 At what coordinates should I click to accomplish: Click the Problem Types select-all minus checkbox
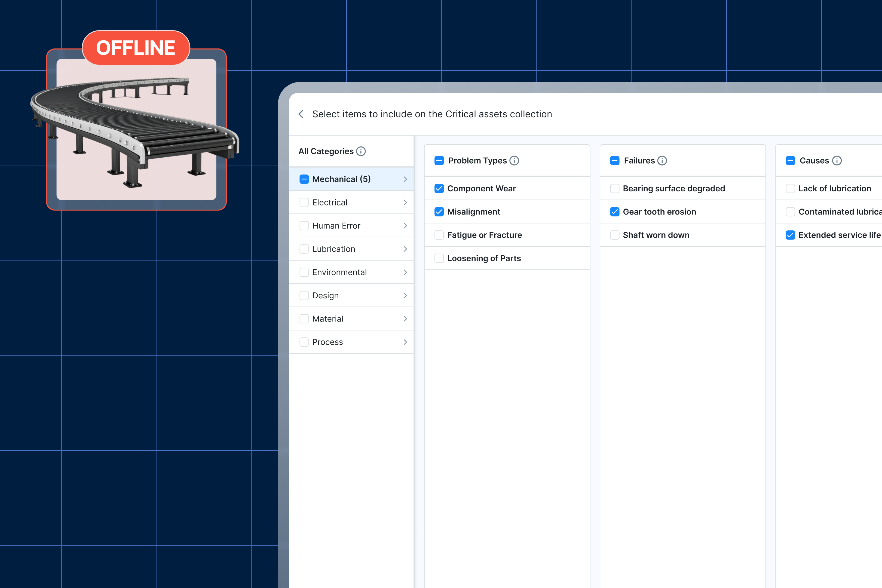[439, 161]
